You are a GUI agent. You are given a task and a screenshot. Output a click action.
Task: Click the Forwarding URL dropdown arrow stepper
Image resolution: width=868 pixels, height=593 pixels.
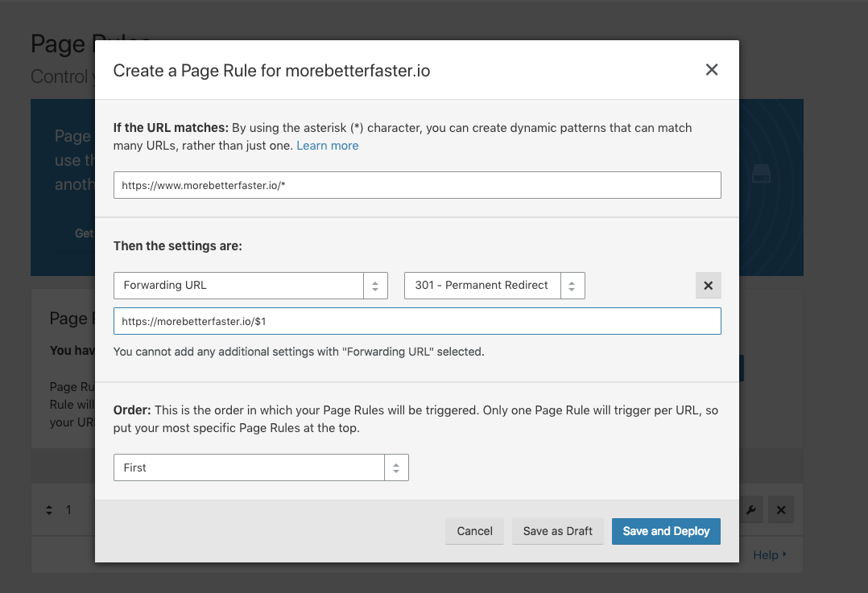click(x=375, y=286)
